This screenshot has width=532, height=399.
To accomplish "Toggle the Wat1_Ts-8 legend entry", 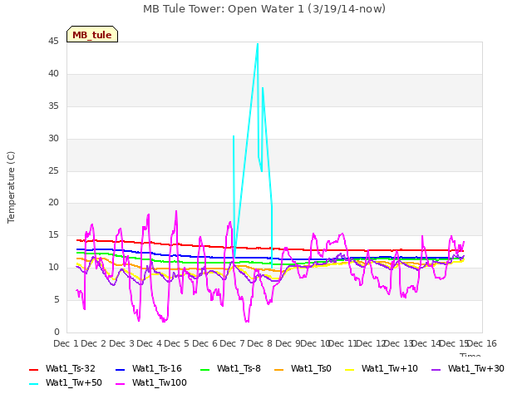I will 230,369.
